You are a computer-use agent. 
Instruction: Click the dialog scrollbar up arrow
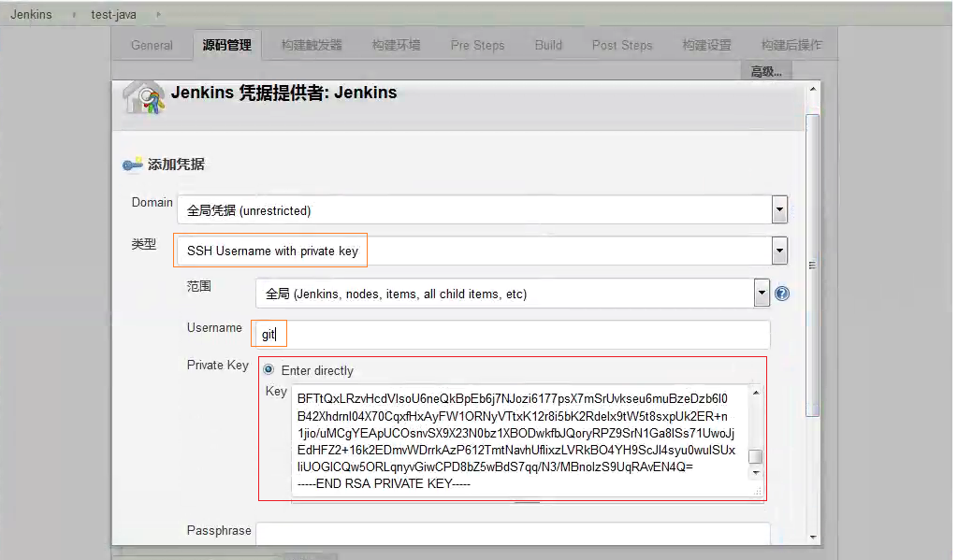pos(813,89)
